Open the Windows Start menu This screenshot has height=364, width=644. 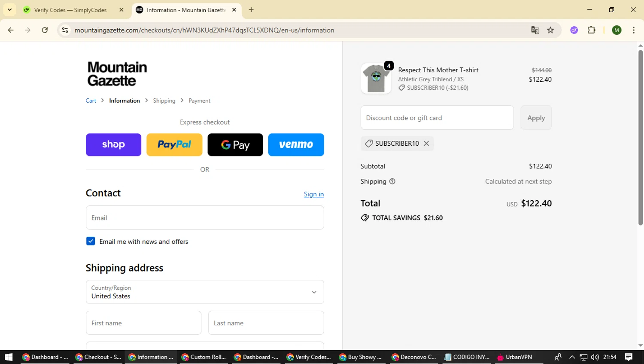tap(9, 357)
